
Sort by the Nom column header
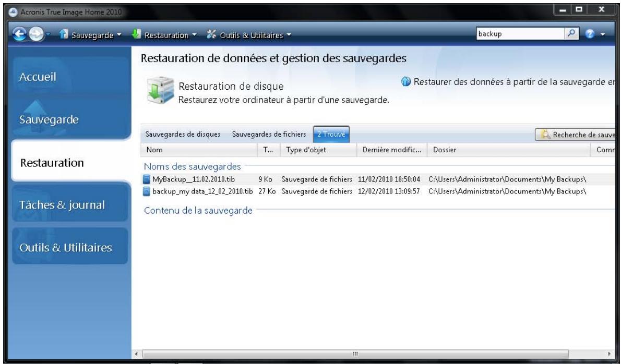coord(199,150)
